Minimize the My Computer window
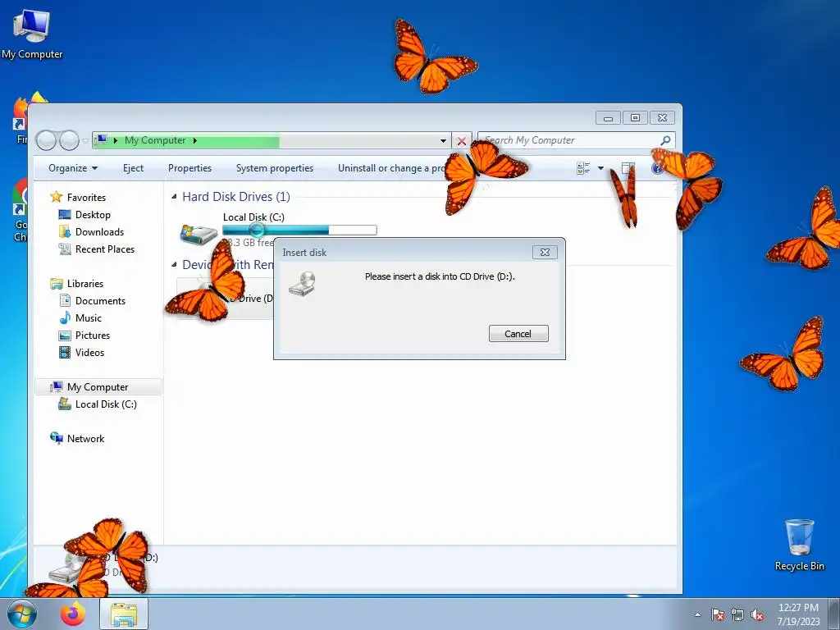 pyautogui.click(x=608, y=117)
